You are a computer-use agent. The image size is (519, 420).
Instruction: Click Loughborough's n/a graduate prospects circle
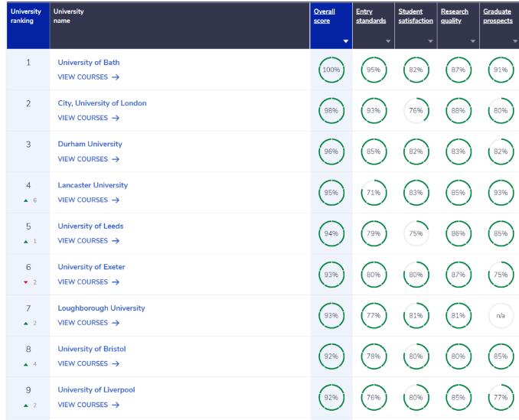tap(501, 315)
